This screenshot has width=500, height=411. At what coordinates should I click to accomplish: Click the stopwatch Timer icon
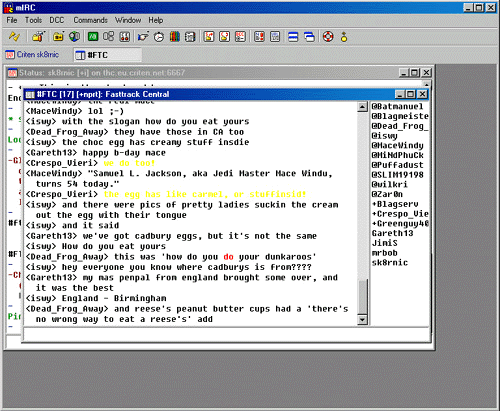(x=159, y=36)
